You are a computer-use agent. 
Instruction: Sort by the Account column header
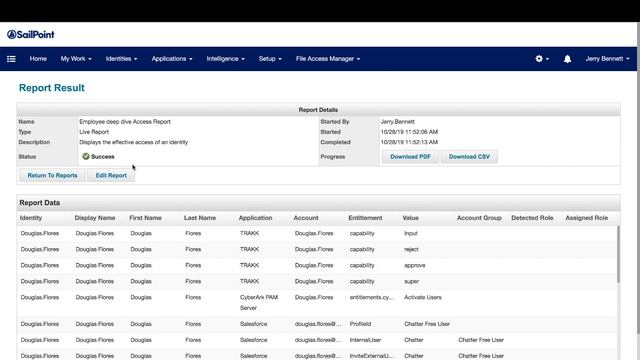306,218
